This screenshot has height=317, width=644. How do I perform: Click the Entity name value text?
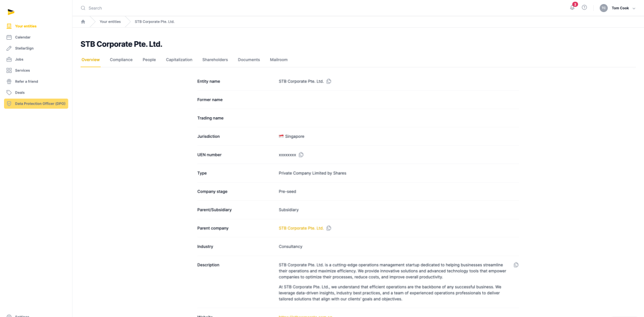pos(301,82)
